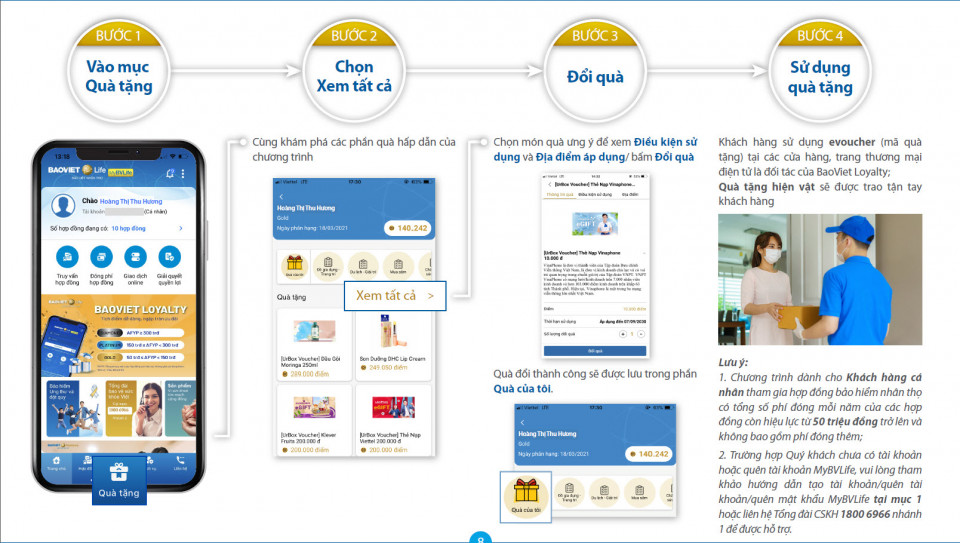
Task: Click the MyBVLife badge in phone header
Action: [121, 173]
